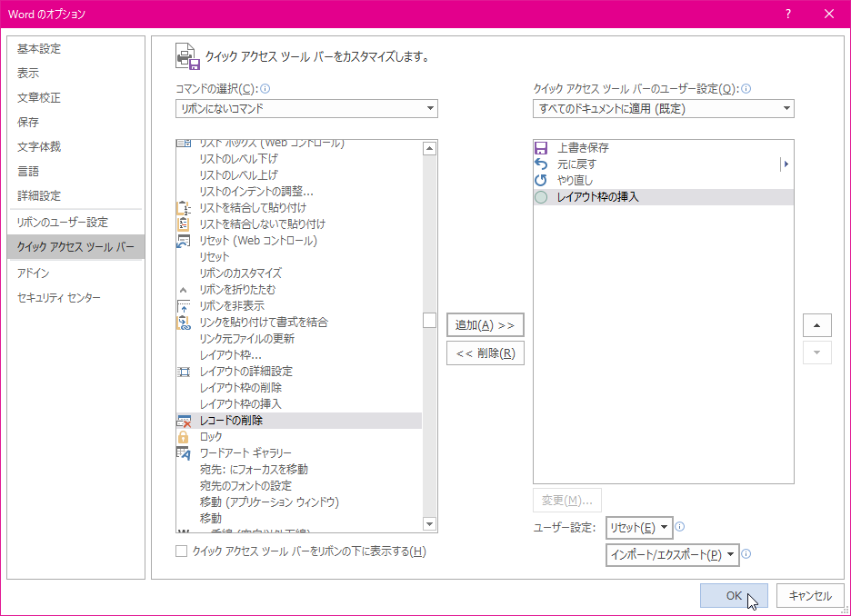The image size is (851, 616).
Task: Open the コマンドの選択 dropdown (リボンにないコマンド)
Action: pyautogui.click(x=306, y=108)
